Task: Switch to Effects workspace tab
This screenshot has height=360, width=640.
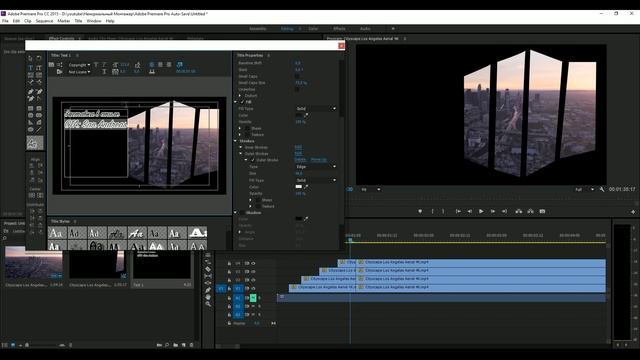Action: pos(339,29)
